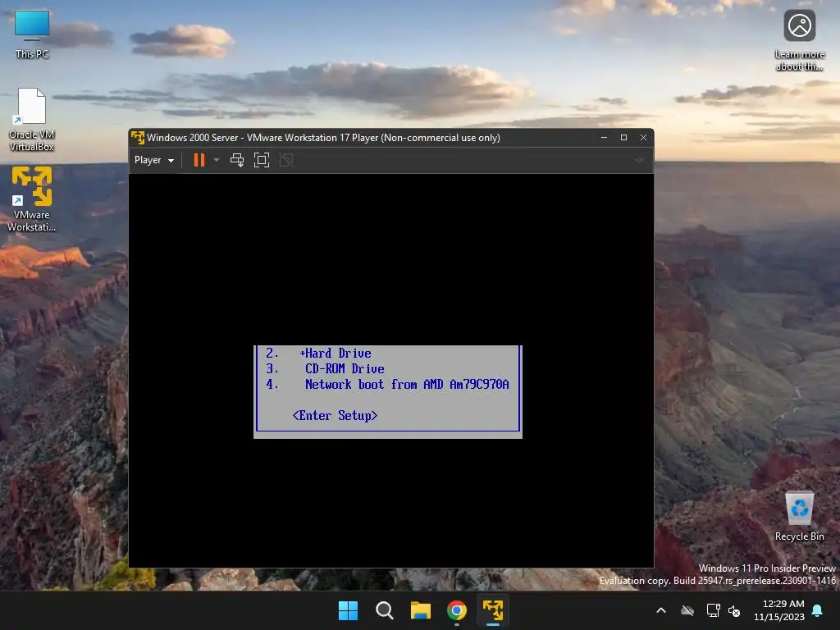
Task: Close the VMware Workstation Player window
Action: 643,138
